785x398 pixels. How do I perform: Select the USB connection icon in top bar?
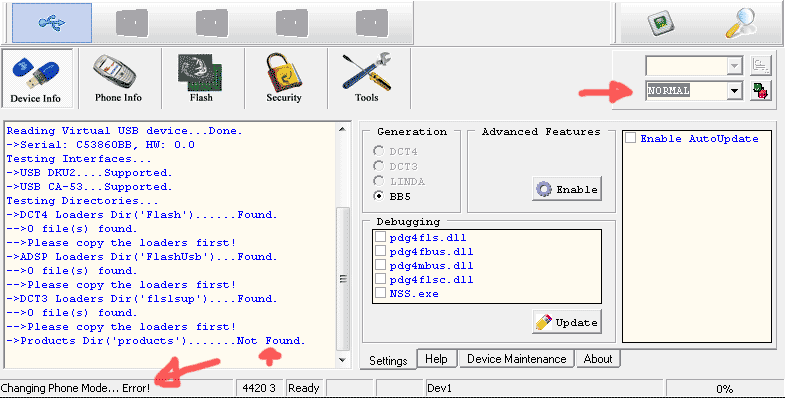pyautogui.click(x=52, y=23)
